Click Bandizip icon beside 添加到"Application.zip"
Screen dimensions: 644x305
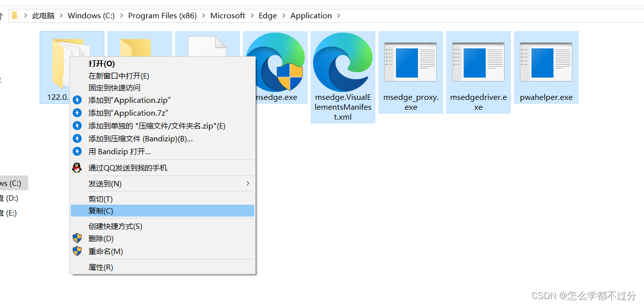tap(77, 100)
